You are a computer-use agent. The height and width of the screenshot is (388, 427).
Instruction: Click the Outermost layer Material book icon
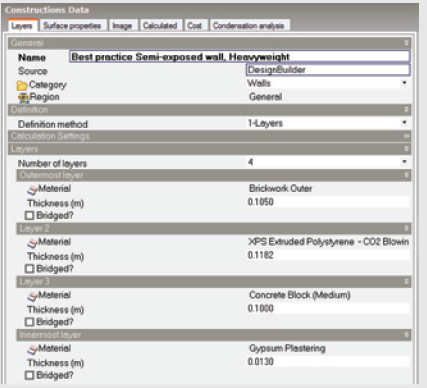click(x=32, y=190)
